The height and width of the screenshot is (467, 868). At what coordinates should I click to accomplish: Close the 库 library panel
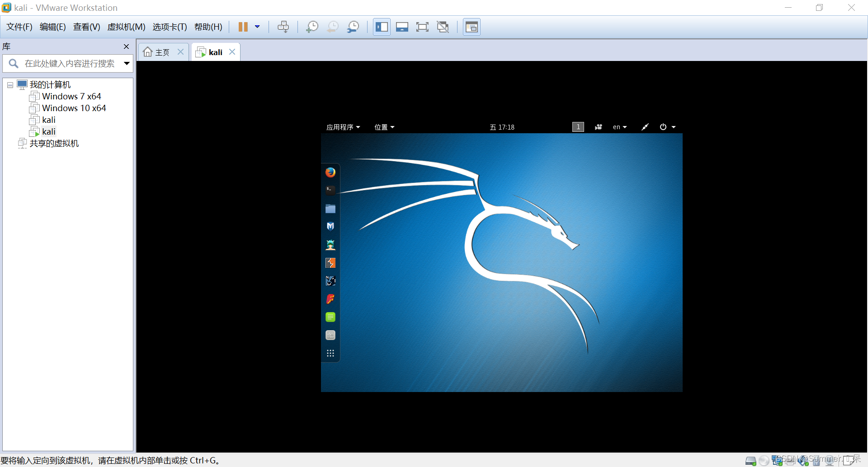click(x=126, y=47)
